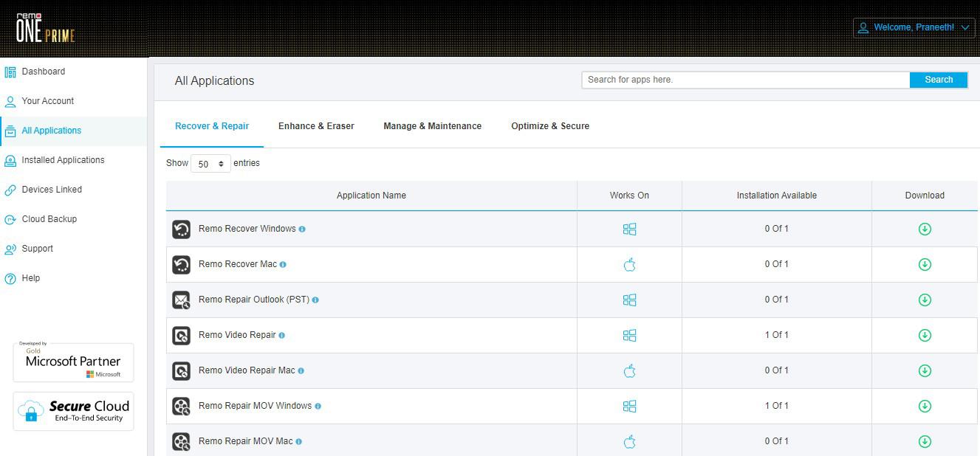
Task: Click the Microsoft Partner badge
Action: [73, 362]
